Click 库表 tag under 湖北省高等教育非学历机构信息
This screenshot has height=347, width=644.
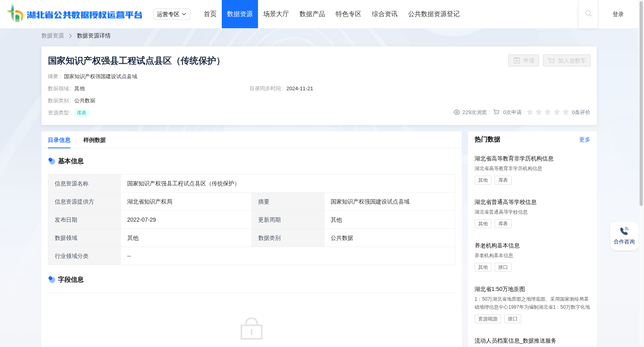(x=503, y=180)
